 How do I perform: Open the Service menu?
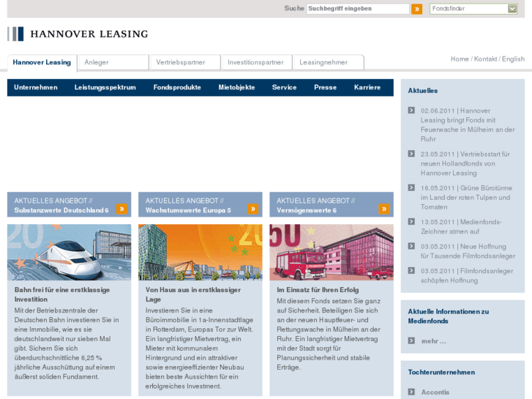[285, 88]
